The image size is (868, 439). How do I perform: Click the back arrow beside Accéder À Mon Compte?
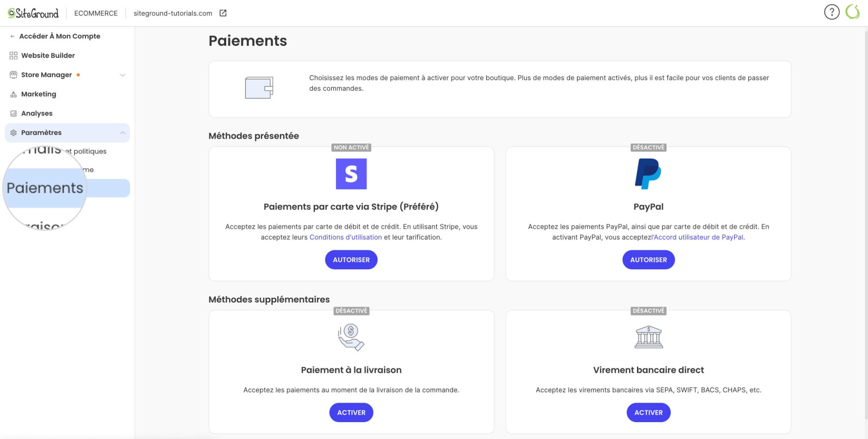pos(13,36)
